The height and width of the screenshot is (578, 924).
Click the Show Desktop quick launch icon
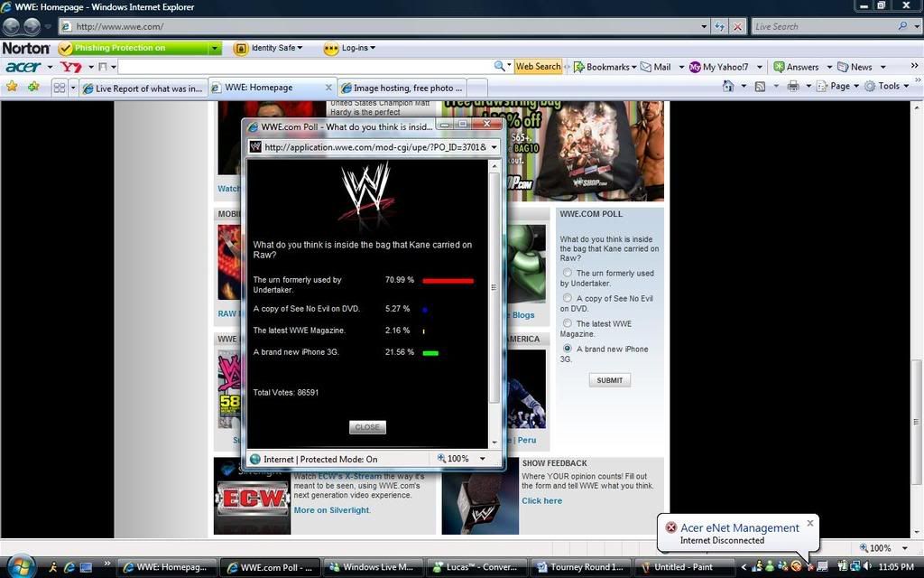(x=86, y=567)
